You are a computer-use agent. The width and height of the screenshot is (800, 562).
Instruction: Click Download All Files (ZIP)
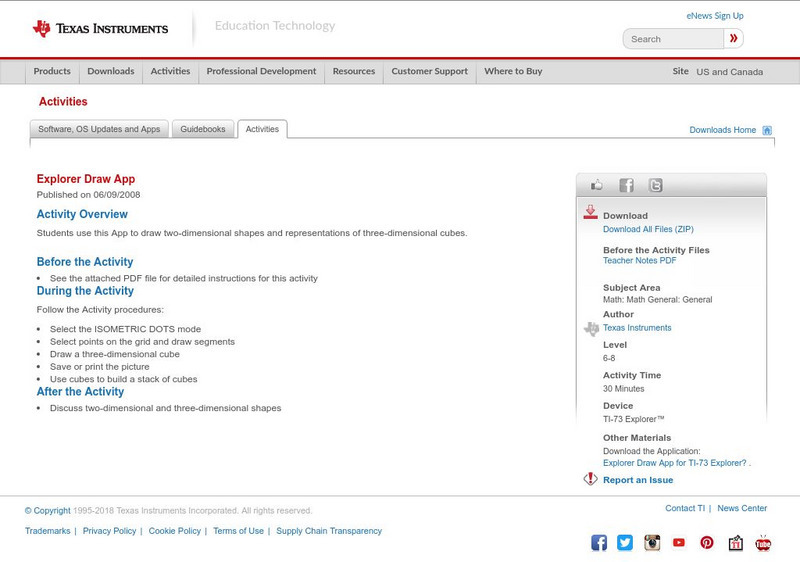(x=648, y=229)
